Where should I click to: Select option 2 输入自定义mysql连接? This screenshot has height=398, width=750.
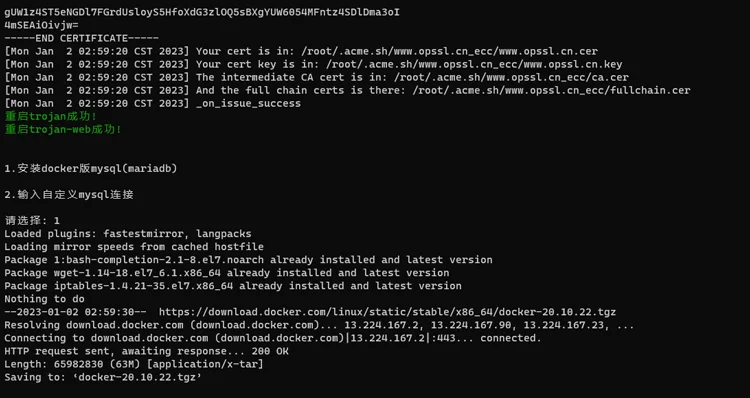point(69,195)
